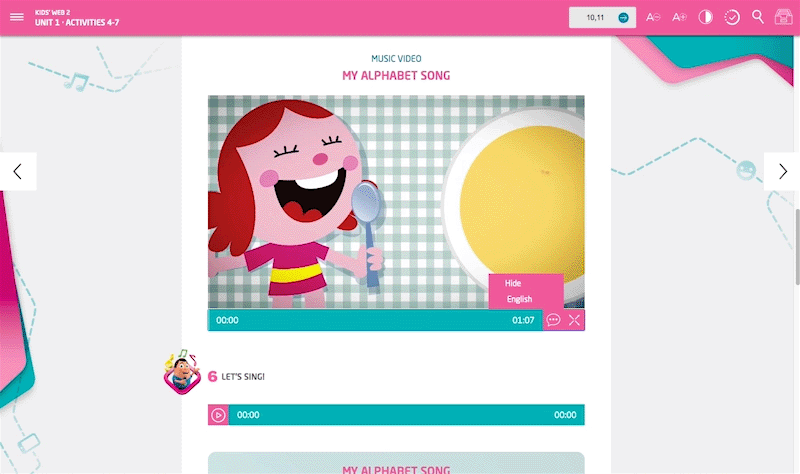The width and height of the screenshot is (800, 474).
Task: Open the store icon in header
Action: pyautogui.click(x=783, y=17)
